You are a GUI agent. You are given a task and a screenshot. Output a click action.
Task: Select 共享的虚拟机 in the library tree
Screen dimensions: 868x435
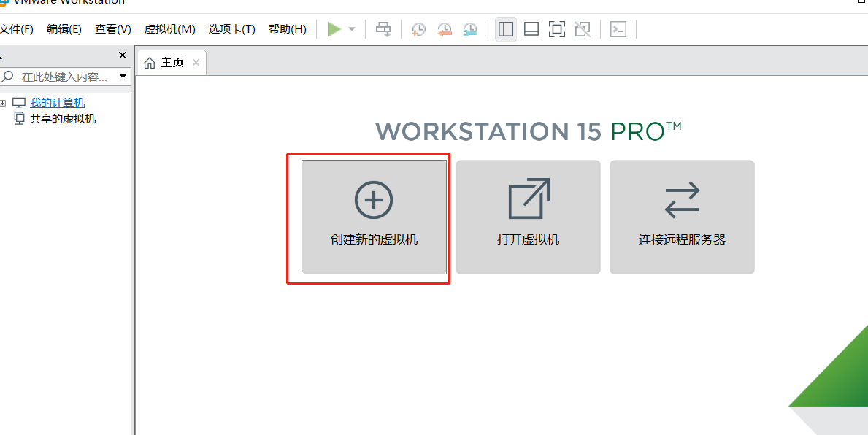(x=63, y=119)
